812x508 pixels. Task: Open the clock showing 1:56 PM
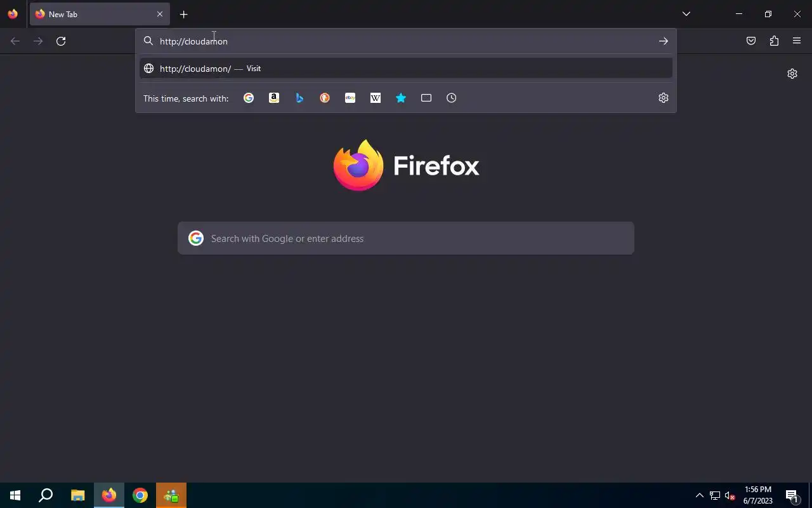point(758,495)
